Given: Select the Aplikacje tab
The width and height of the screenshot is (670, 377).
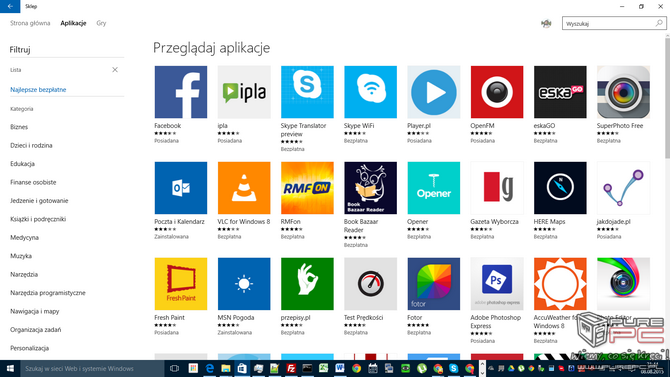Looking at the screenshot, I should (73, 23).
